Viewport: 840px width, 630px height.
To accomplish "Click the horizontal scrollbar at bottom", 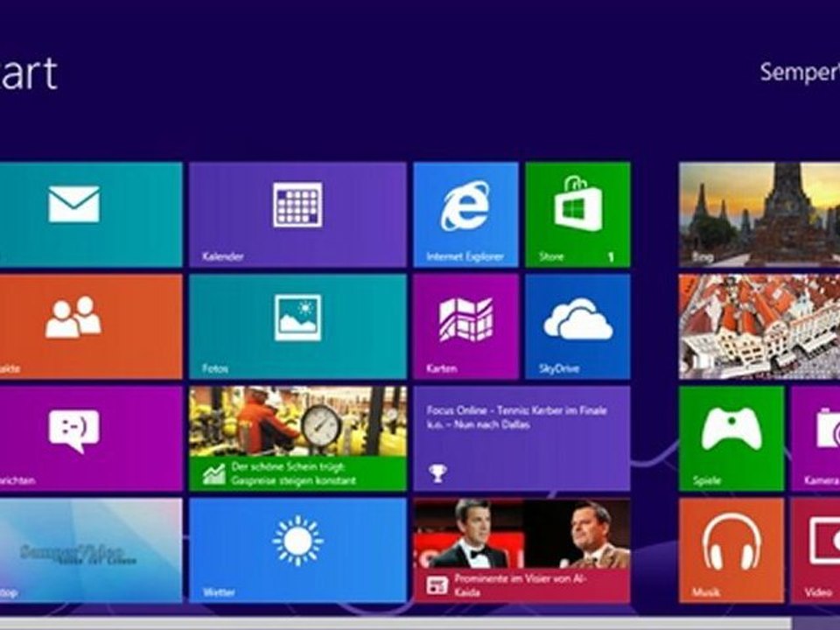I will coord(395,624).
